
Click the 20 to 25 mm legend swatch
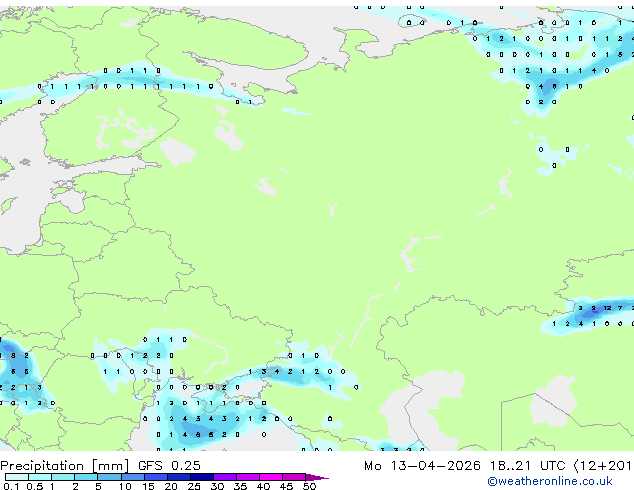pos(179,477)
